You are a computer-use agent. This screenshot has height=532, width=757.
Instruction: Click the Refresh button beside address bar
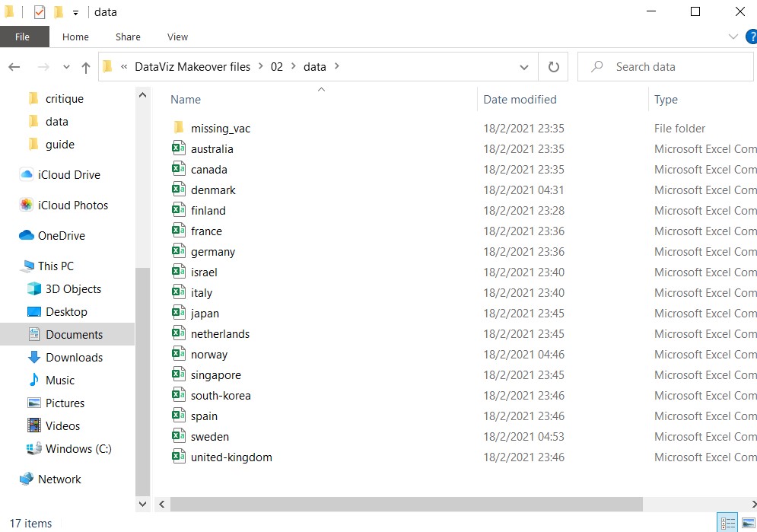pyautogui.click(x=553, y=67)
